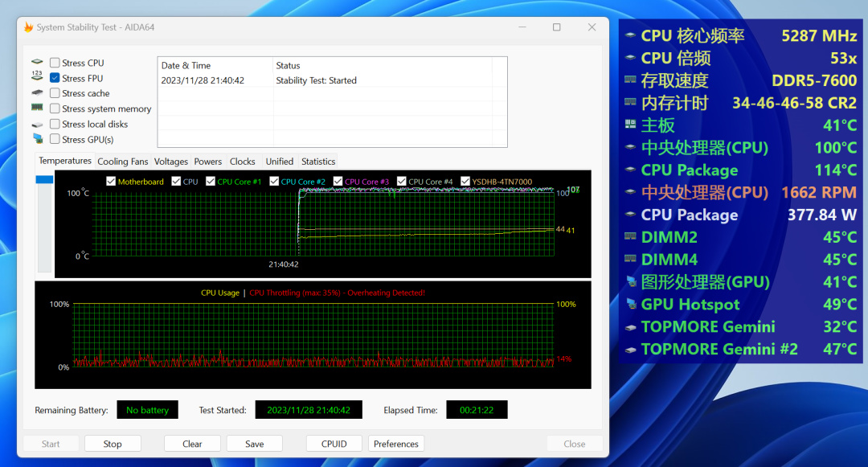The image size is (868, 467).
Task: Open the Powers tab
Action: point(207,162)
